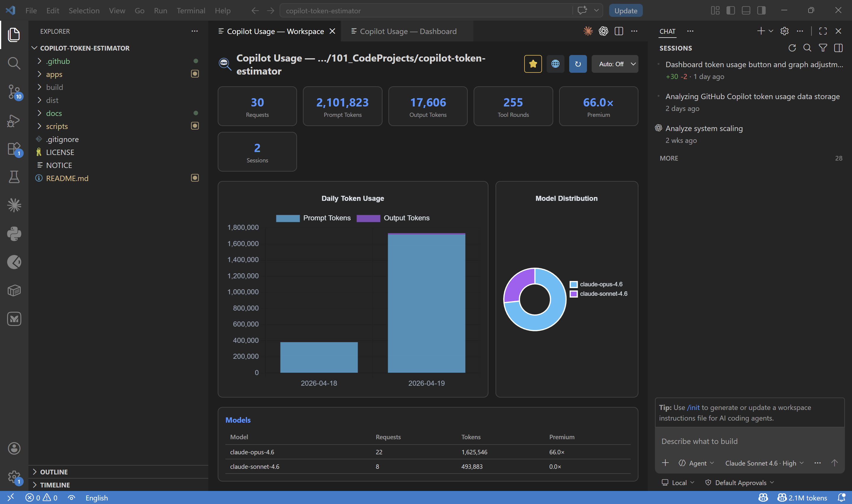Open the Python extension view
This screenshot has height=504, width=852.
point(14,234)
